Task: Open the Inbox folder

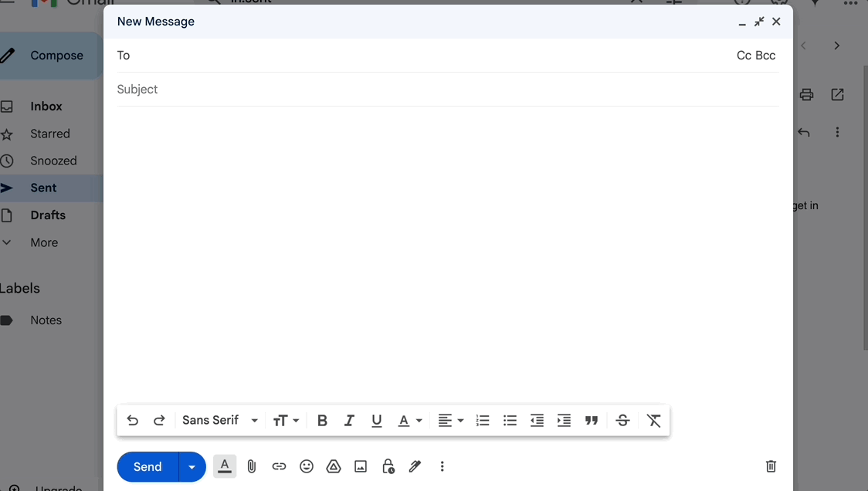Action: tap(46, 107)
